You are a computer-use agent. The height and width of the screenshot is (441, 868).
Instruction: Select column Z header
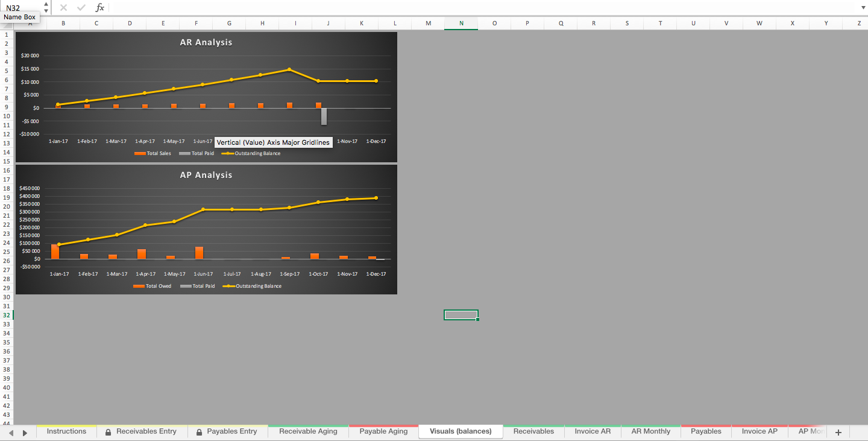pos(859,23)
